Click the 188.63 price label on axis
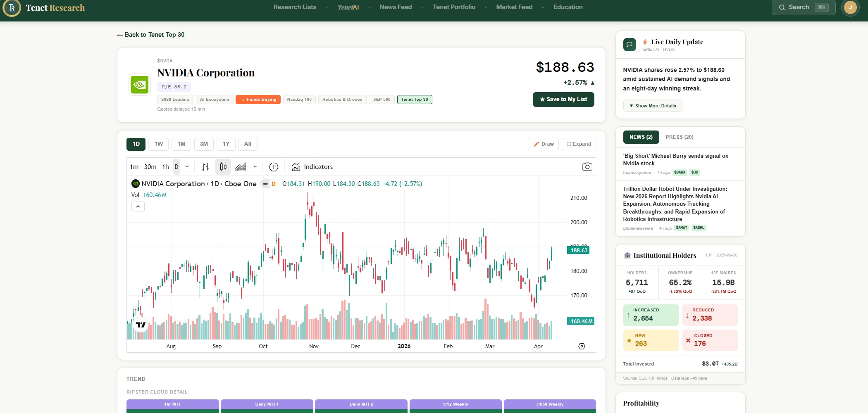 (x=579, y=250)
